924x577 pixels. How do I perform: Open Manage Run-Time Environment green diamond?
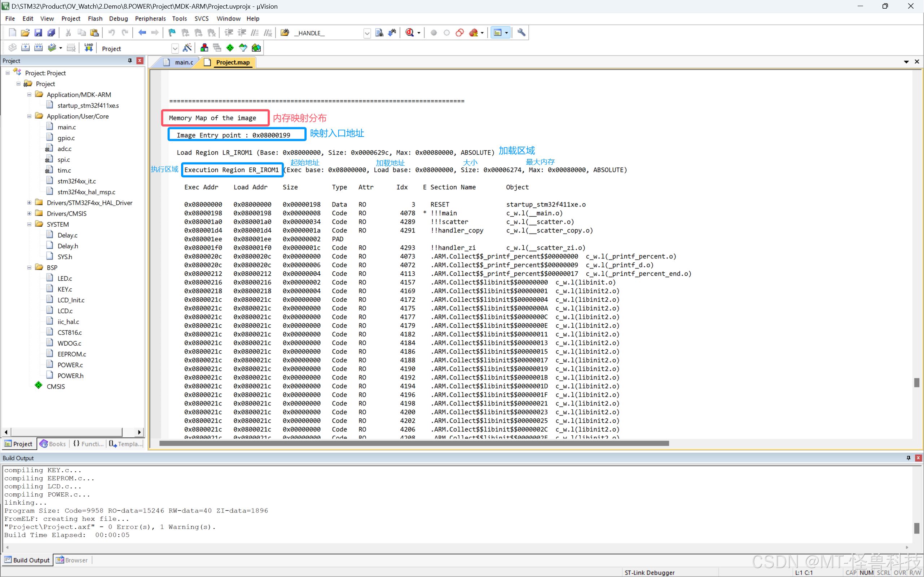click(x=230, y=48)
